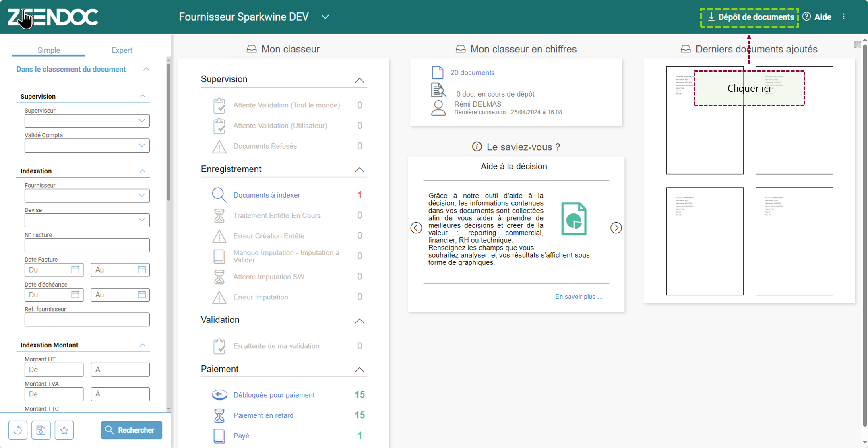Open the Superviseur dropdown
The image size is (868, 448).
[87, 121]
